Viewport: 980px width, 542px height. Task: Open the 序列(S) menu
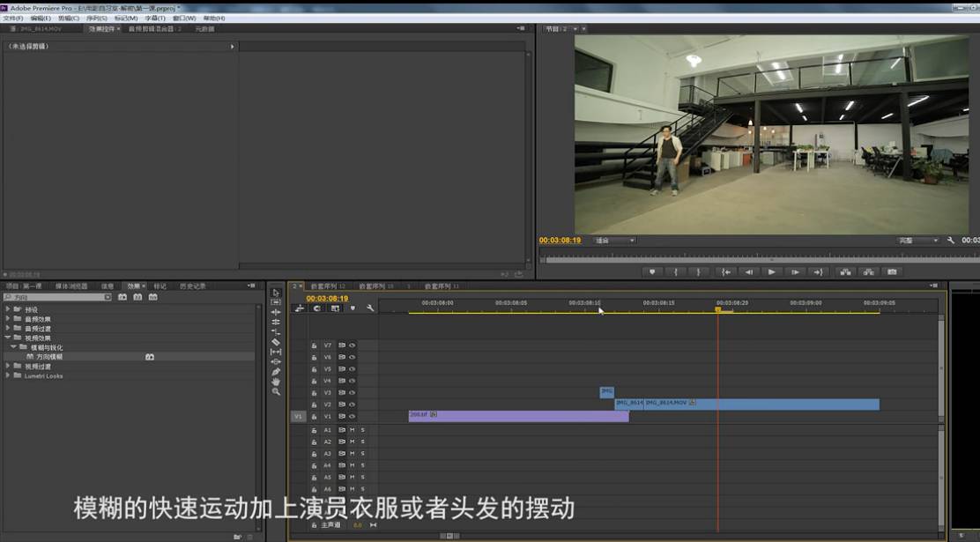[x=96, y=19]
